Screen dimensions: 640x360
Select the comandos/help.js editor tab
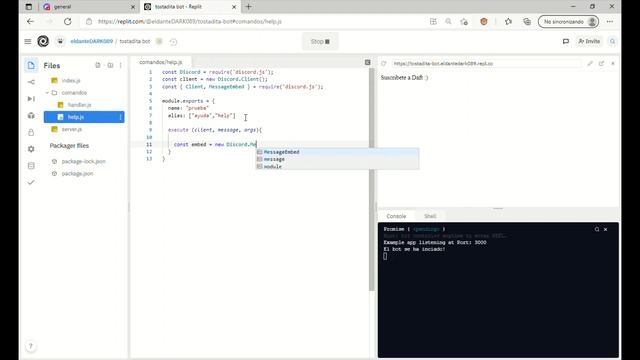[161, 62]
